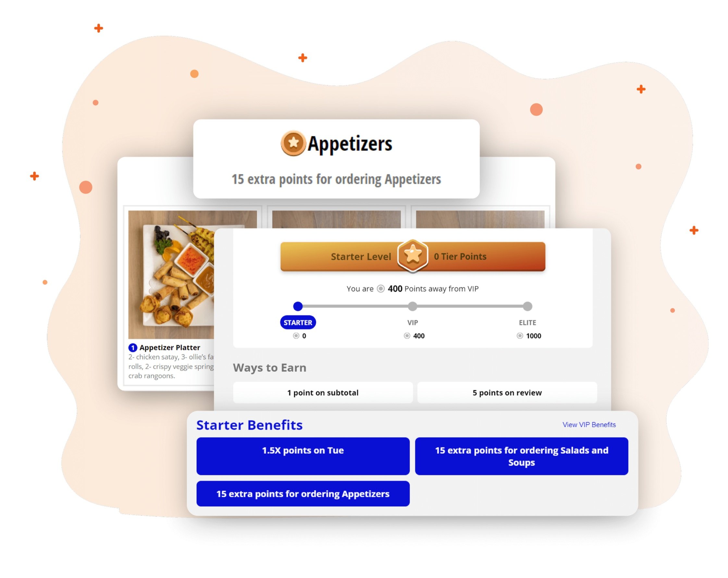Select the 5 points on review card
The height and width of the screenshot is (578, 728).
coord(507,392)
